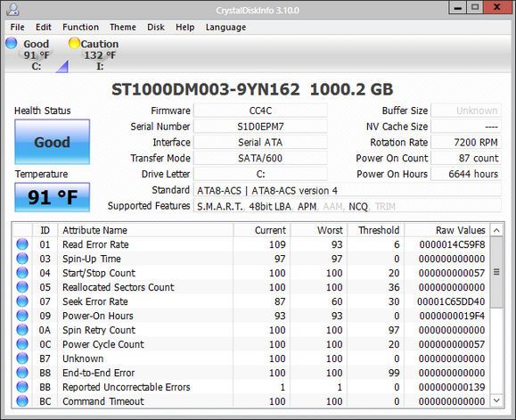Image resolution: width=516 pixels, height=420 pixels.
Task: Click the Command Timeout status orb
Action: tap(22, 401)
